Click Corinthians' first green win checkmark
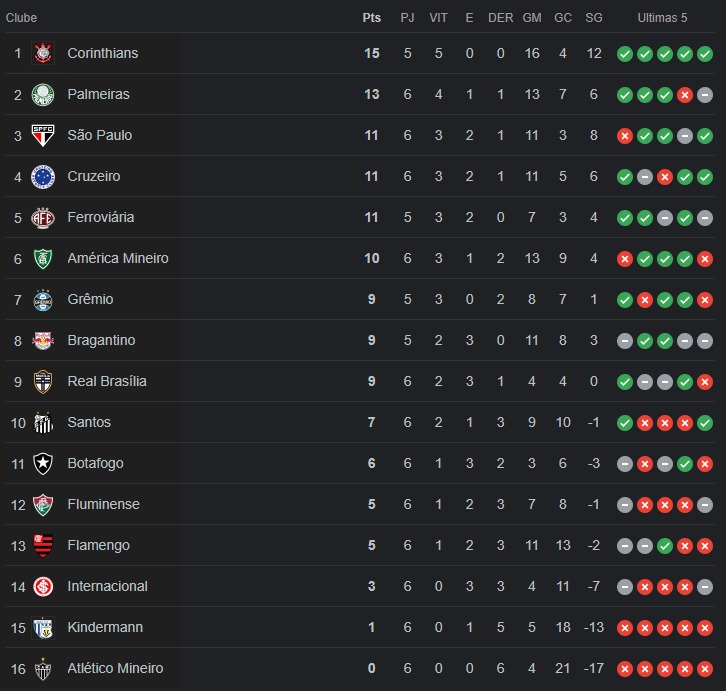 coord(625,54)
